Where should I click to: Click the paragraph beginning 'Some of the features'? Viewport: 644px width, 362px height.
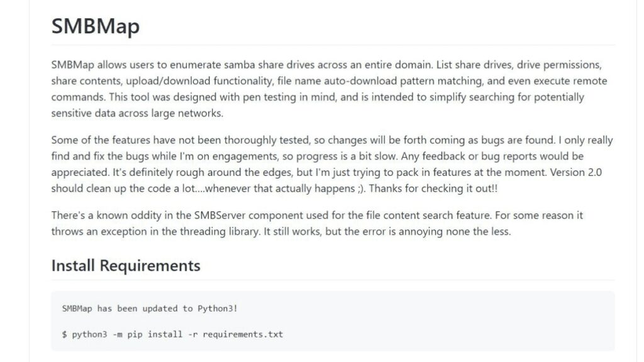tap(332, 164)
